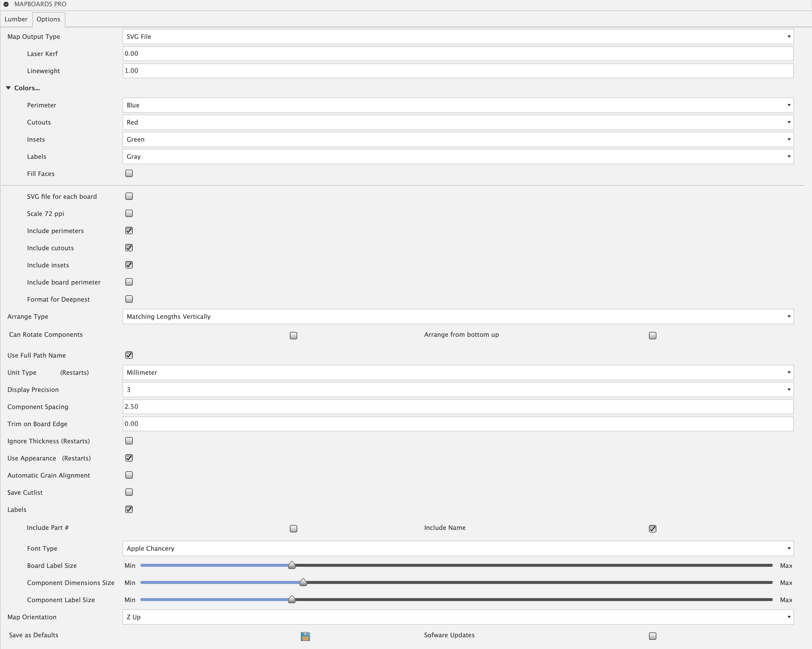Click the Save as Defaults floppy disk icon
The image size is (812, 649).
305,636
